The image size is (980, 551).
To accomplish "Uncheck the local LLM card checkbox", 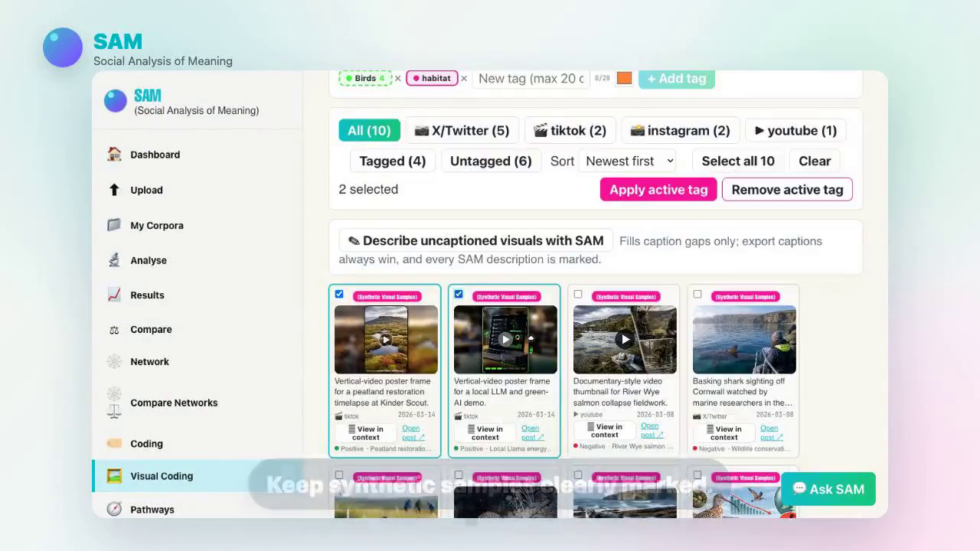I will pyautogui.click(x=459, y=294).
